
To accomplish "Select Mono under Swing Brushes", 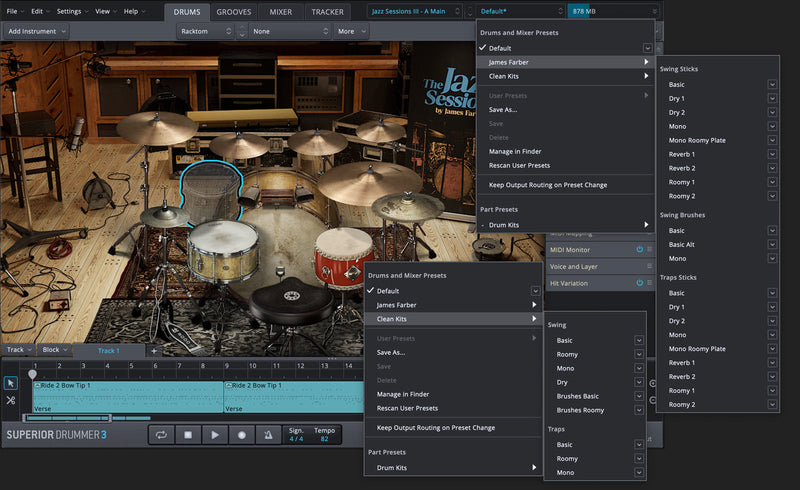I will coord(678,258).
